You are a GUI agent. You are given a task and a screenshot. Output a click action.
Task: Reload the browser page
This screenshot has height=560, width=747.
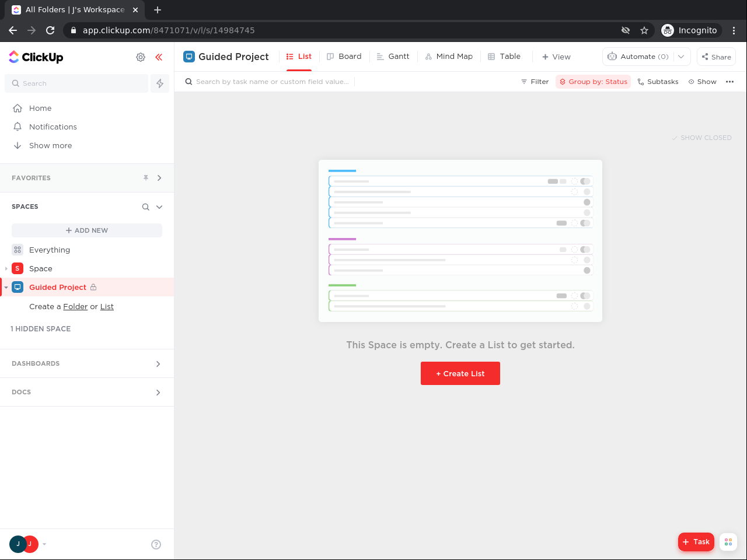(x=50, y=30)
